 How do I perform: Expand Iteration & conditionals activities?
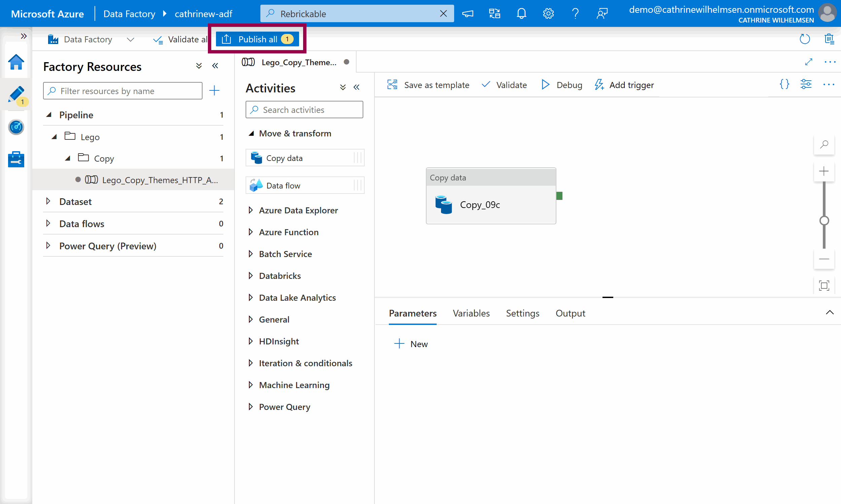[251, 363]
